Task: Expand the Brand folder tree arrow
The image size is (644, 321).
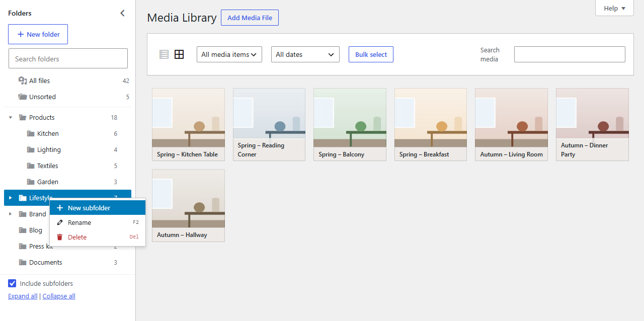Action: (11, 214)
